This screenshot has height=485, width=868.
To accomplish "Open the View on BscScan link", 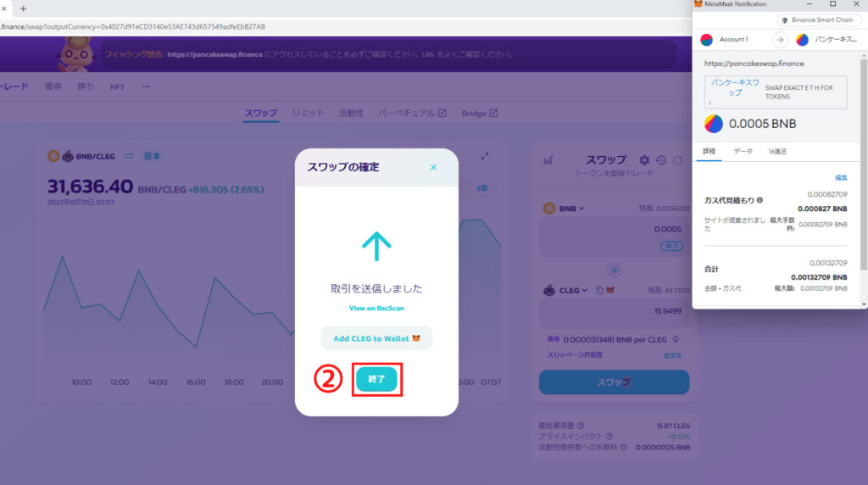I will [x=376, y=309].
